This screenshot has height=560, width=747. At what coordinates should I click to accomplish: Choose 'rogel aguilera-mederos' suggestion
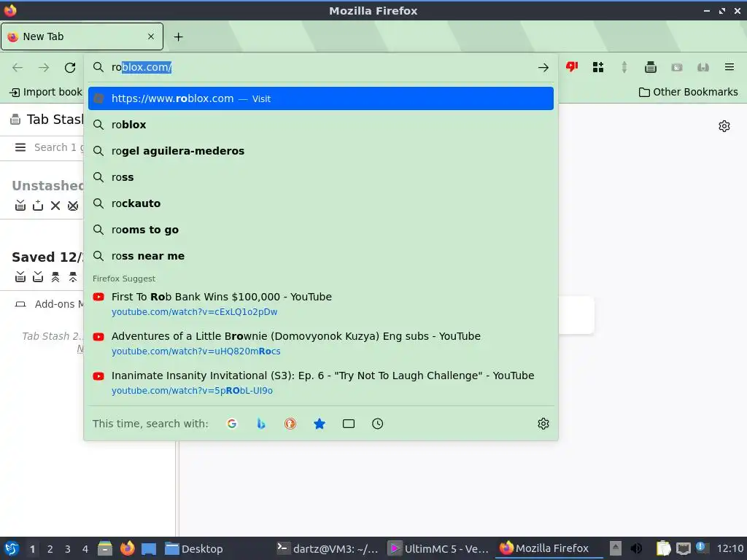(321, 151)
